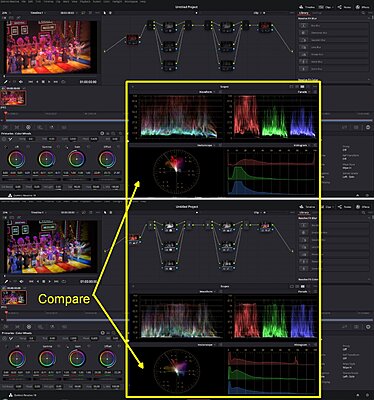Toggle the Effects button in top header
Image resolution: width=374 pixels, height=400 pixels.
[363, 7]
